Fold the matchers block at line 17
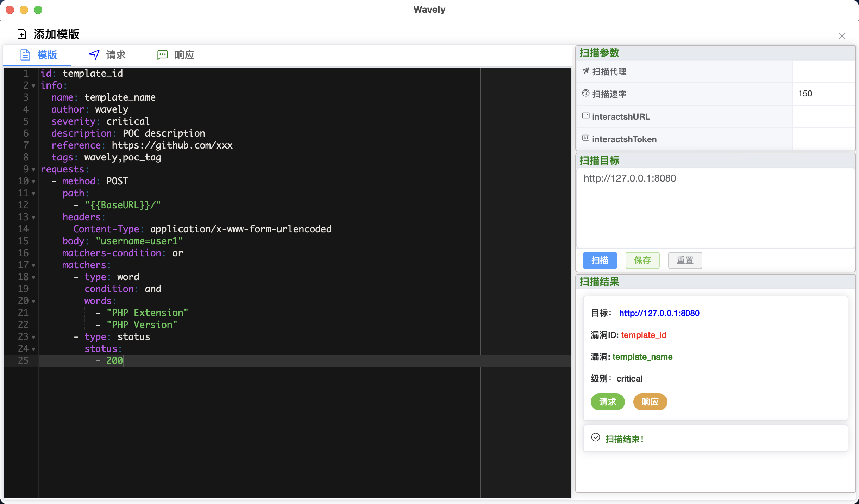This screenshot has height=504, width=859. coord(33,265)
